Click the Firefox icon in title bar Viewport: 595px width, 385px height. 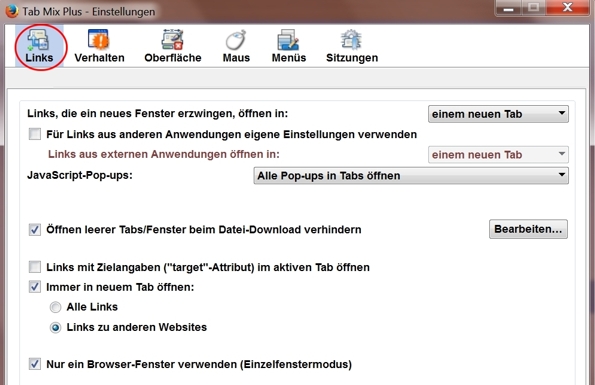point(11,11)
